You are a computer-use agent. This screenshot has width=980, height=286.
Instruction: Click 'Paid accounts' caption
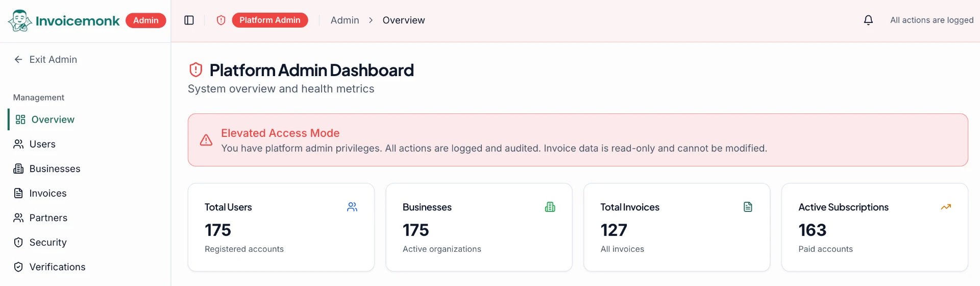tap(825, 249)
